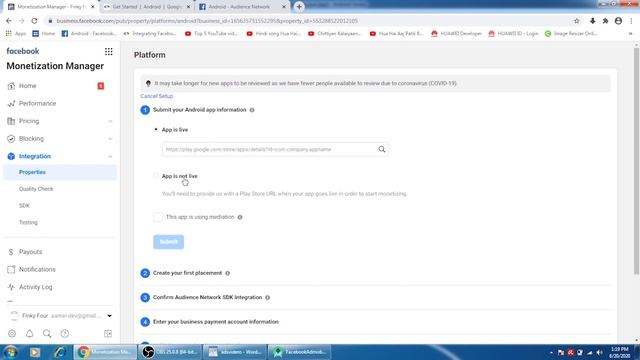Open a new browser tab
The width and height of the screenshot is (640, 360).
tap(299, 7)
